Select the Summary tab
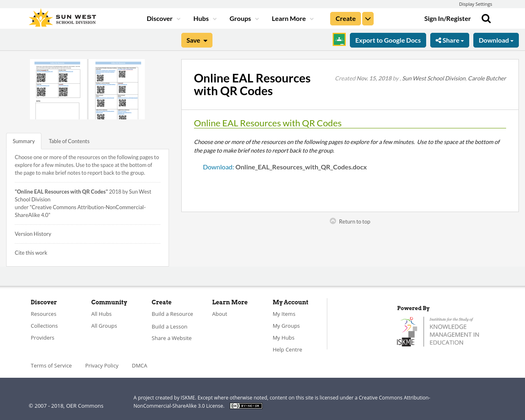The image size is (525, 420). pos(23,140)
